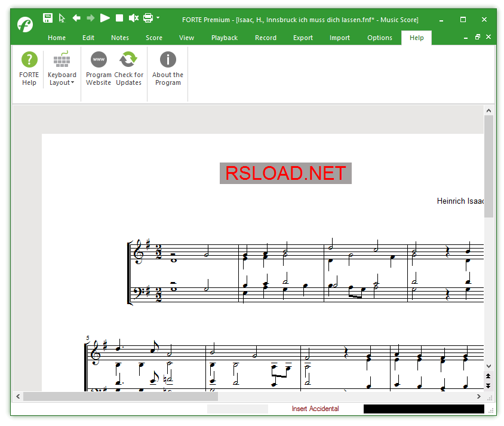Screen dimensions: 504x426
Task: Open the Export ribbon tab
Action: (303, 38)
